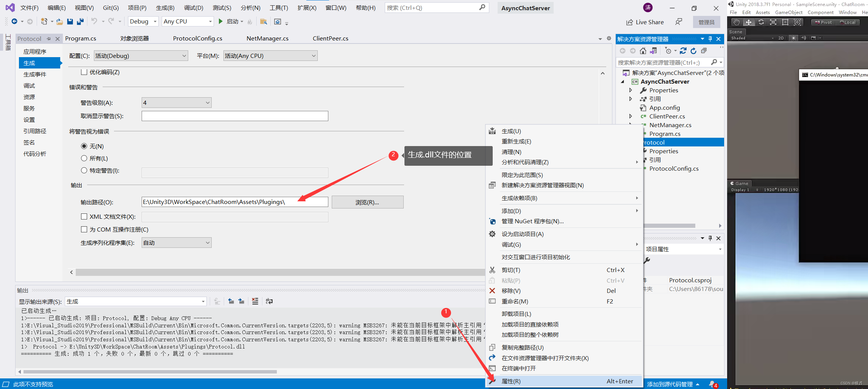This screenshot has width=868, height=389.
Task: Select Unity Rect tool
Action: 785,22
